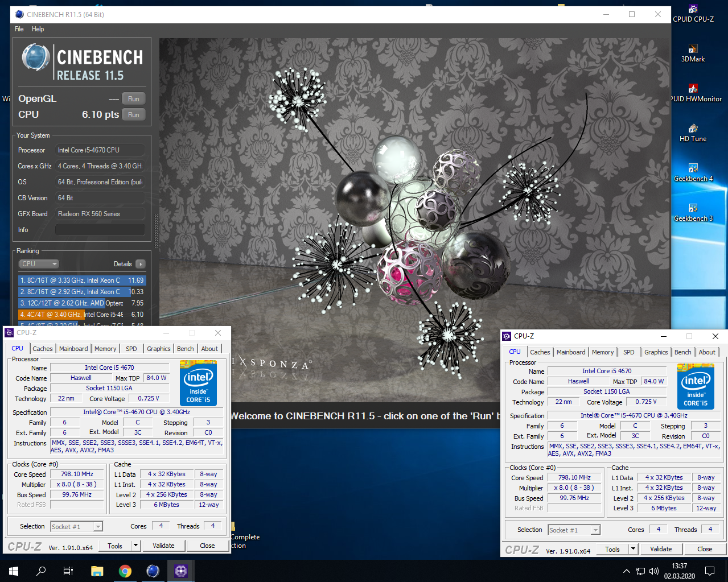Viewport: 728px width, 582px height.
Task: Switch to About tab in right CPU-Z
Action: [707, 352]
